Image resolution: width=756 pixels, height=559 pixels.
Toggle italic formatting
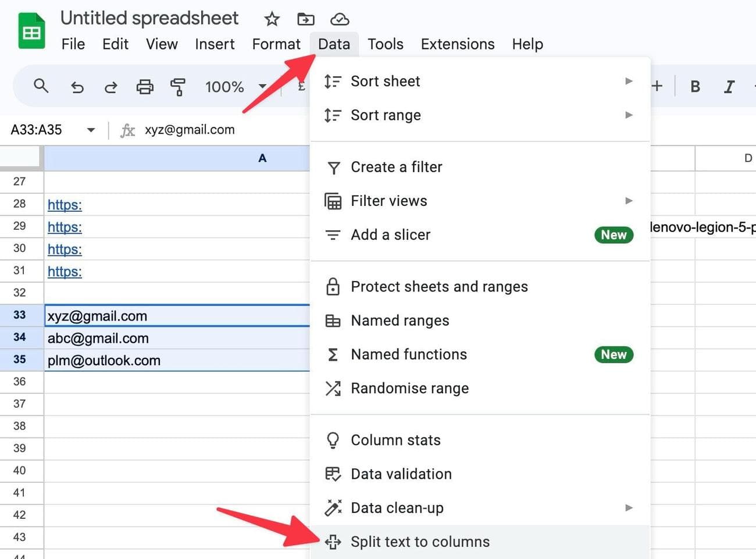tap(729, 87)
